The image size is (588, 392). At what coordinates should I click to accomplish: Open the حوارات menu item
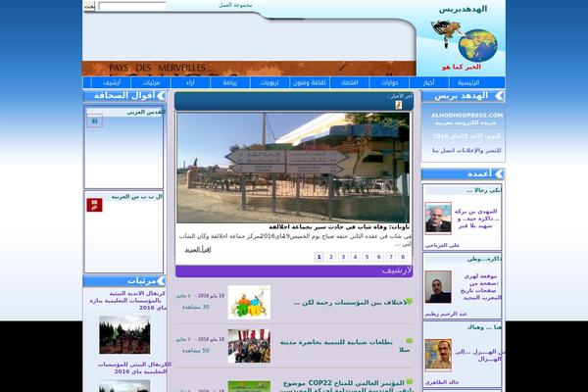click(x=389, y=82)
